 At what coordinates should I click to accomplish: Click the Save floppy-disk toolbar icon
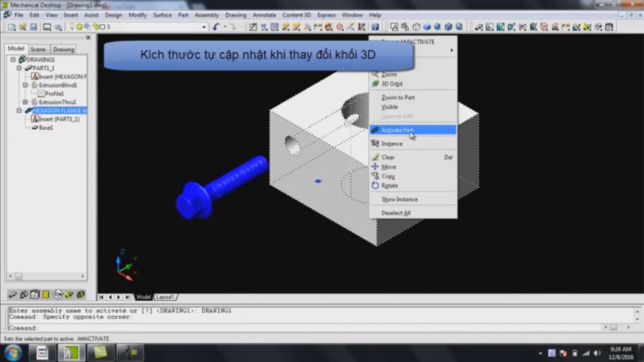point(34,27)
